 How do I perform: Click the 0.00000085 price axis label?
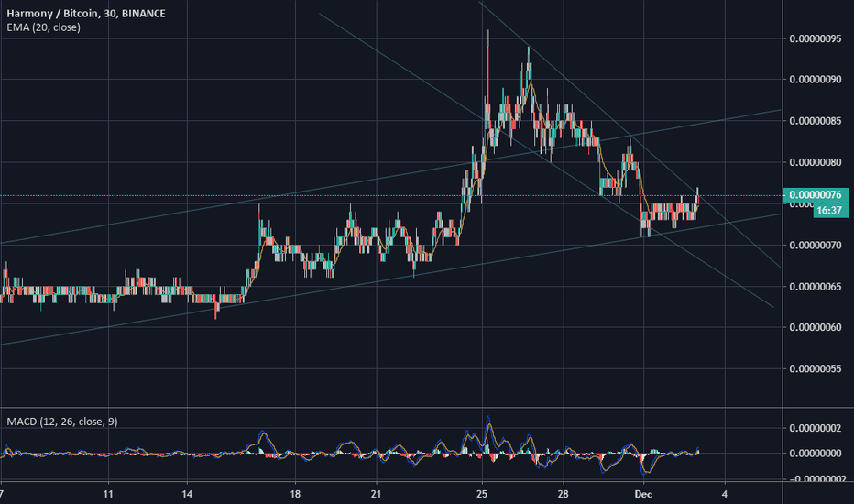[816, 121]
